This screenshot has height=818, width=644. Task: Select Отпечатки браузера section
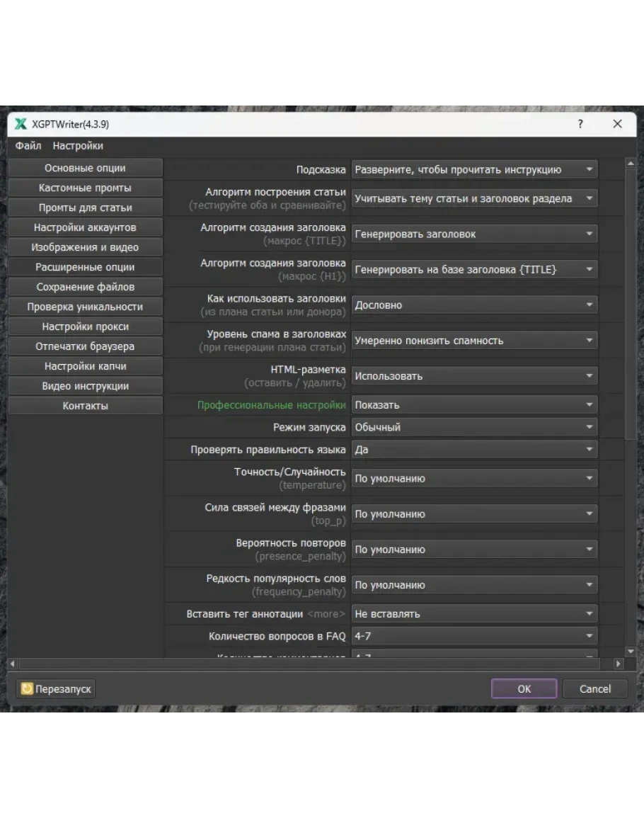(x=85, y=346)
